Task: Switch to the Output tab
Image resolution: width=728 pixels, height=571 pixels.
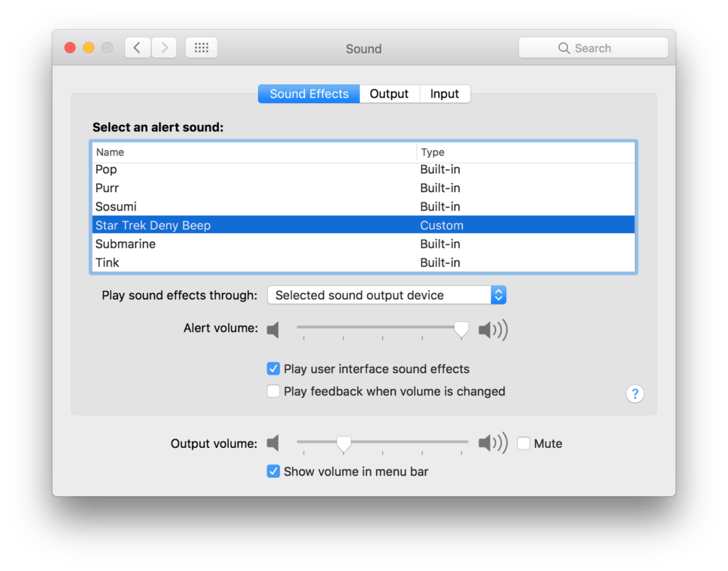Action: click(x=389, y=93)
